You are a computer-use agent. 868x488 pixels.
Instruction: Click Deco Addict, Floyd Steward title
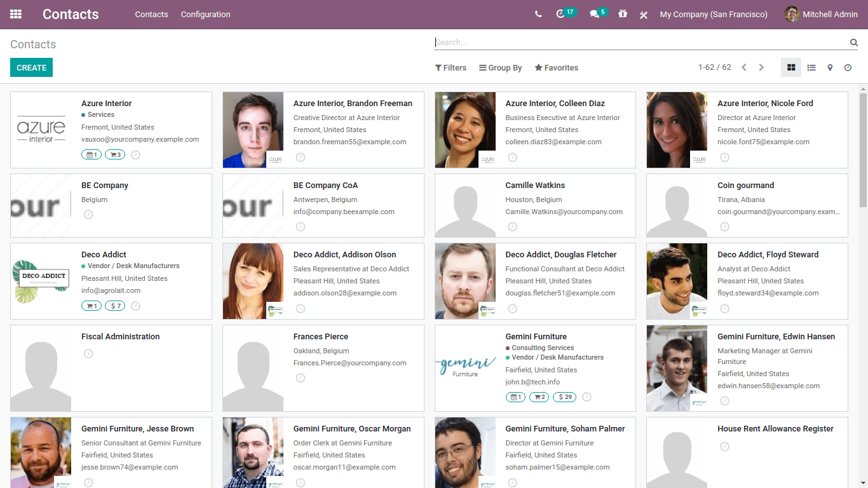(x=768, y=255)
